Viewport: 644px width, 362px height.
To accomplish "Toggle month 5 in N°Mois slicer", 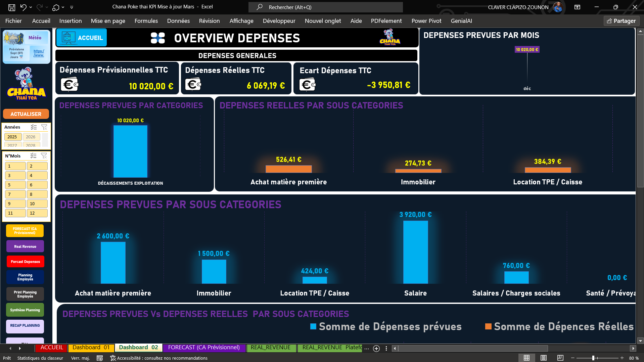I will 15,185.
